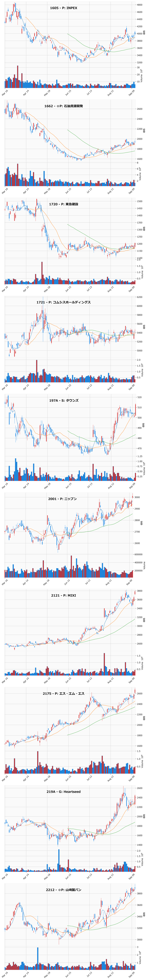Viewport: 147px width, 980px height.
Task: Click the '1662 - ◎P: 石油資源開発' chart title
Action: coord(64,106)
